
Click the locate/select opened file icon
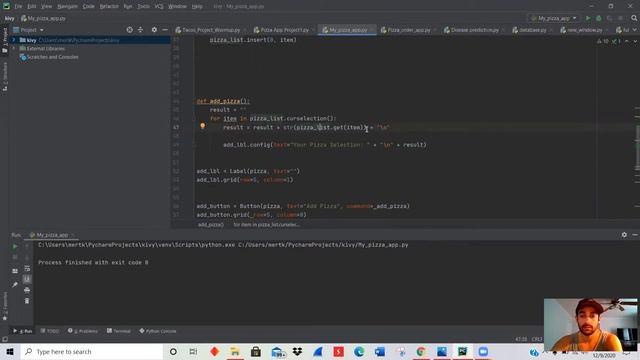click(129, 30)
